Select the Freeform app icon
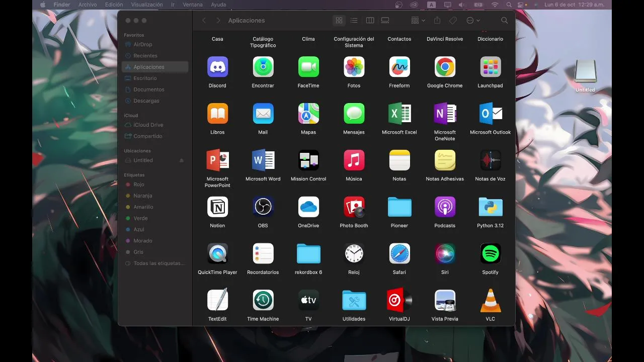Screen dimensions: 644x362 click(399, 67)
